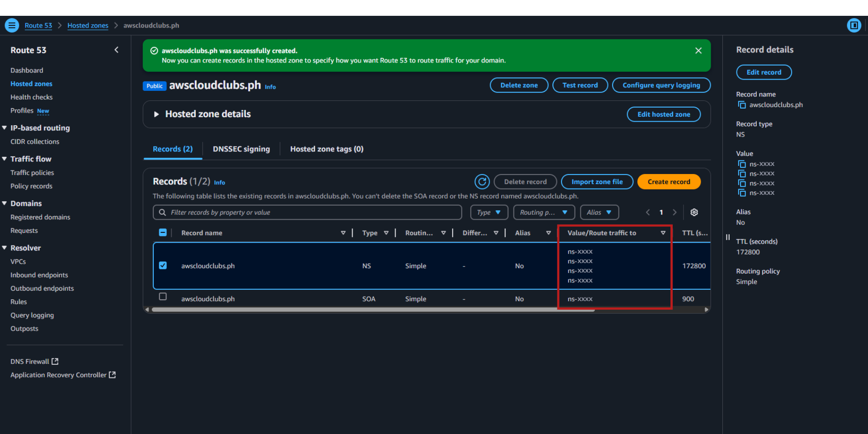This screenshot has height=434, width=868.
Task: Click the Delete record button
Action: 525,182
